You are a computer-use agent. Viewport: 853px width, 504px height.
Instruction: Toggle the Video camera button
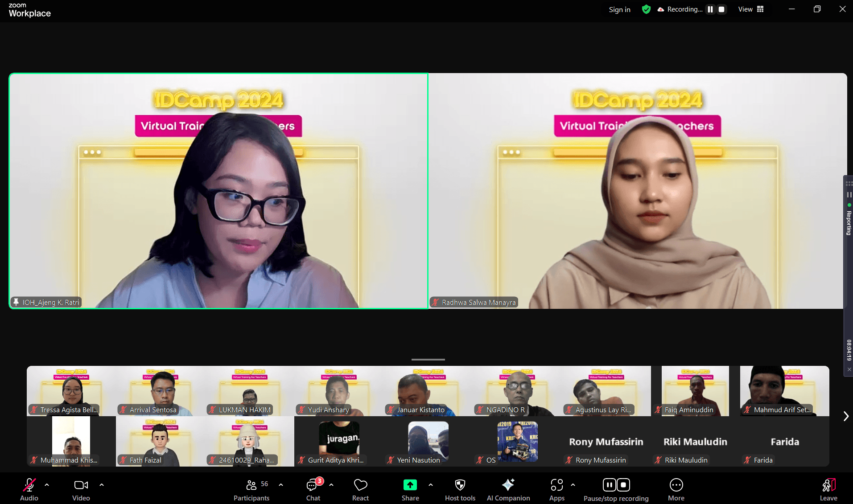point(81,485)
